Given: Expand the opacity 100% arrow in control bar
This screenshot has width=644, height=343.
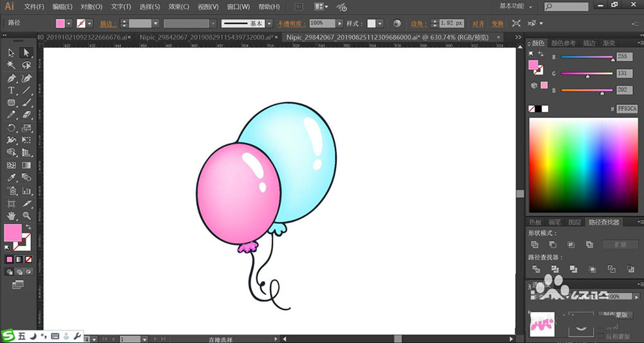Looking at the screenshot, I should pos(339,23).
